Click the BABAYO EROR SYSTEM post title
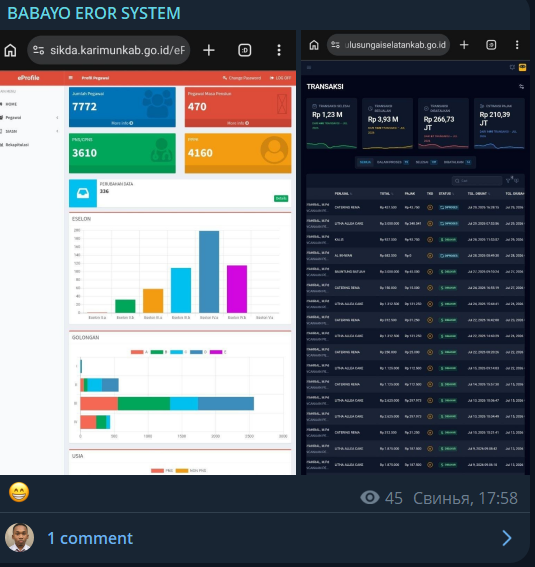Image resolution: width=535 pixels, height=567 pixels. tap(94, 13)
